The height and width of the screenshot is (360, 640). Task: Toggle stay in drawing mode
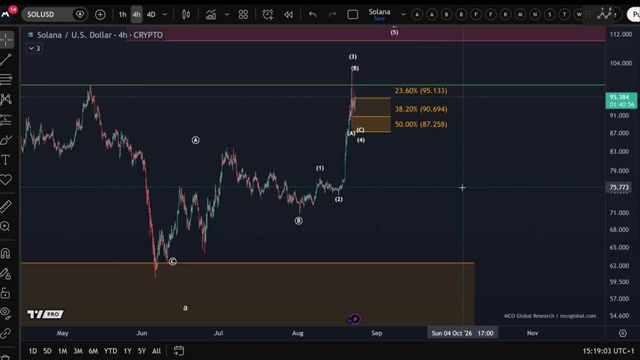6,273
